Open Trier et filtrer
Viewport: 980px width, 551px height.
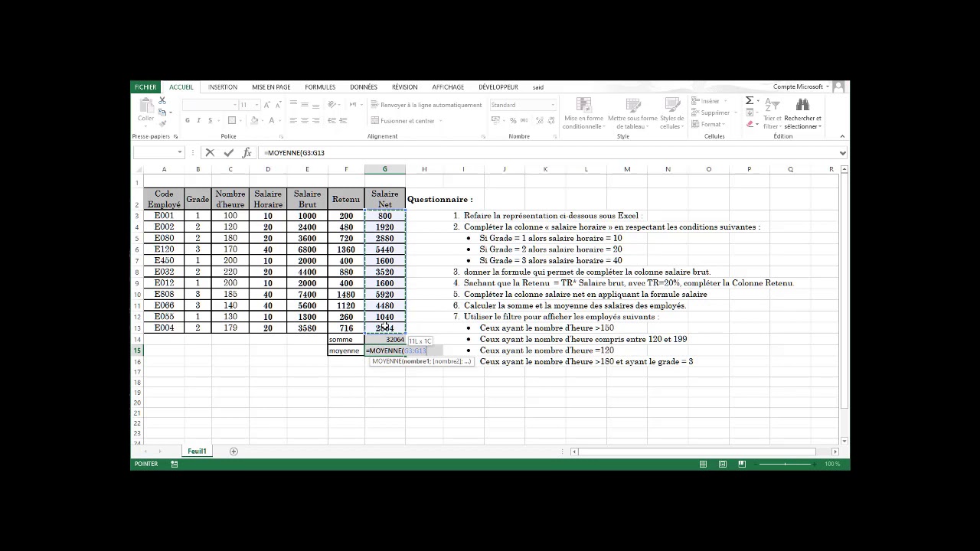[x=772, y=113]
